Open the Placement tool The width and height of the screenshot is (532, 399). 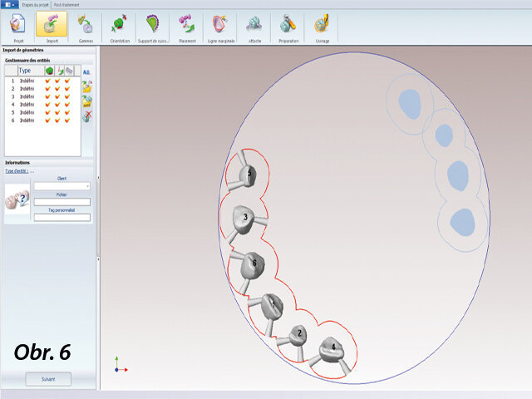point(187,27)
